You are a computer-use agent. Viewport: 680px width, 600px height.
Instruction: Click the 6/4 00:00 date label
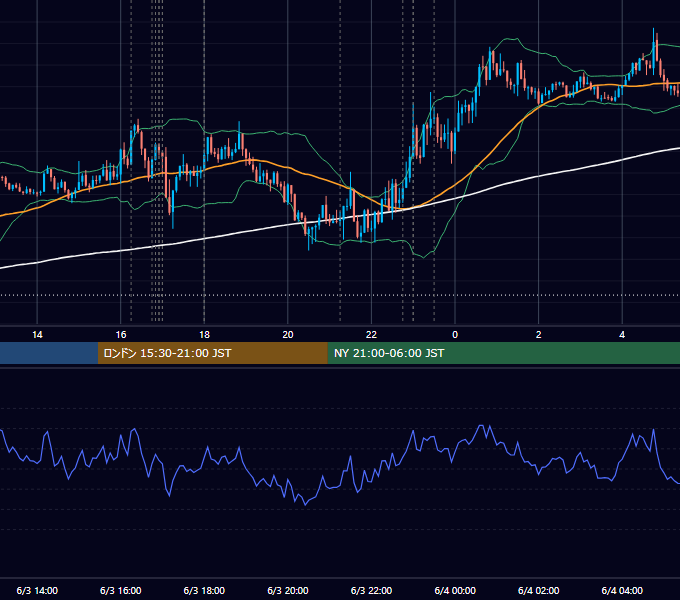[455, 590]
